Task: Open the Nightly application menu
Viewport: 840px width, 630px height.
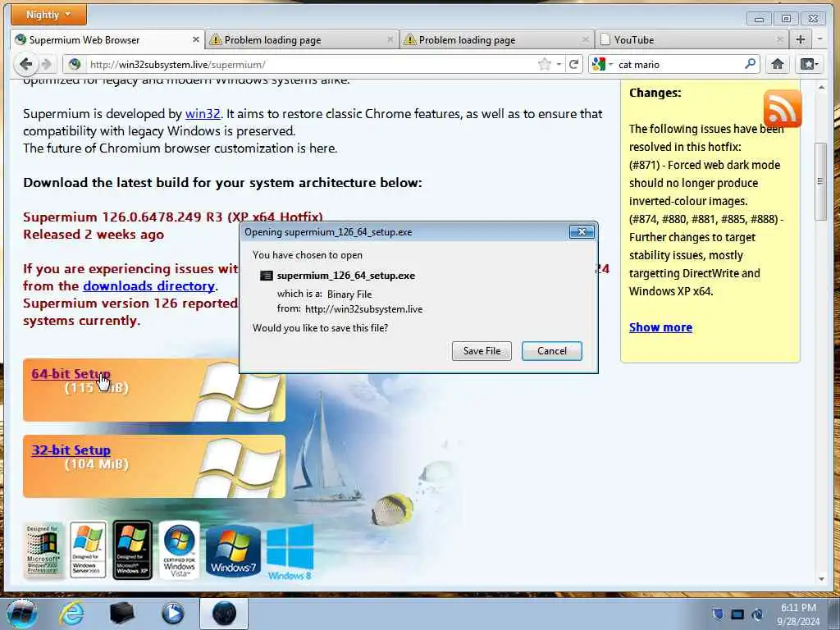Action: pyautogui.click(x=48, y=15)
